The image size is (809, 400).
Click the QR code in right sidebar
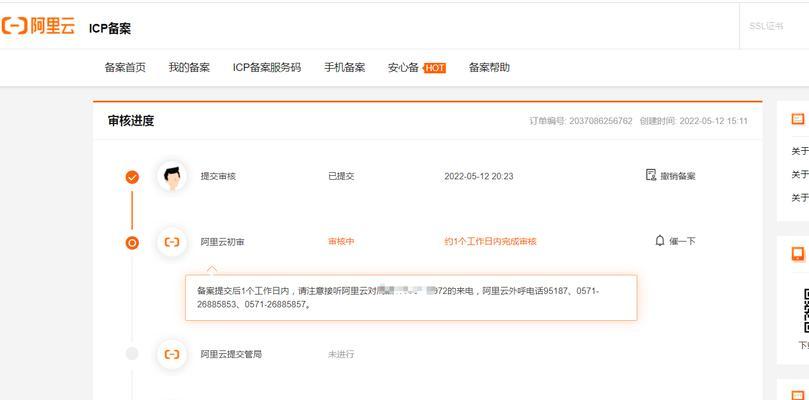[806, 311]
